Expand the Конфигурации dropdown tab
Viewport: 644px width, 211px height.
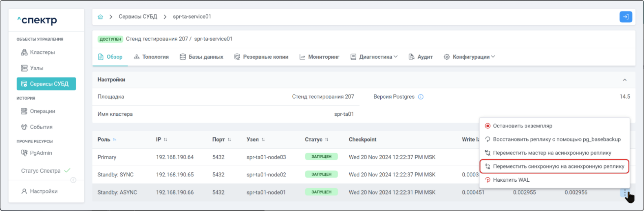[x=469, y=57]
